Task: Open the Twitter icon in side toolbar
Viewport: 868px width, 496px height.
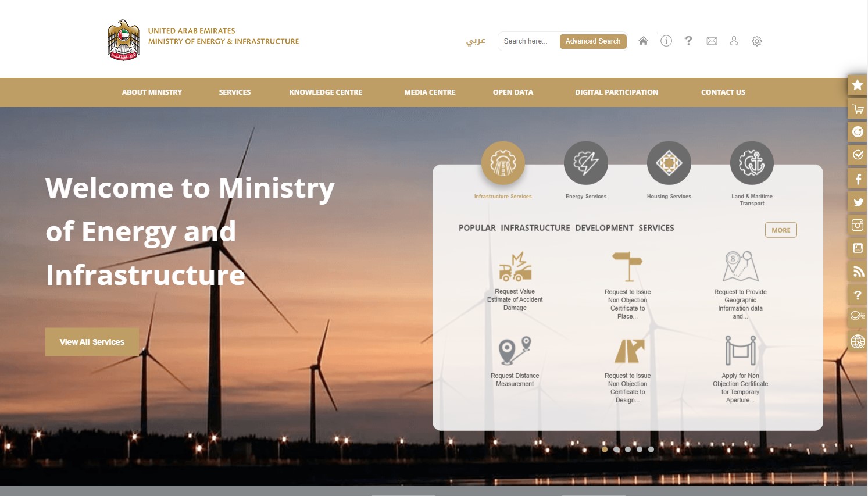Action: [858, 202]
